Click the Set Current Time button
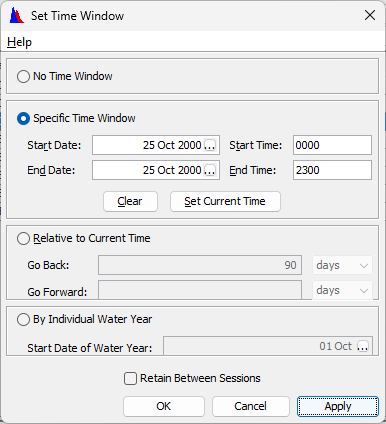This screenshot has width=386, height=424. click(225, 201)
